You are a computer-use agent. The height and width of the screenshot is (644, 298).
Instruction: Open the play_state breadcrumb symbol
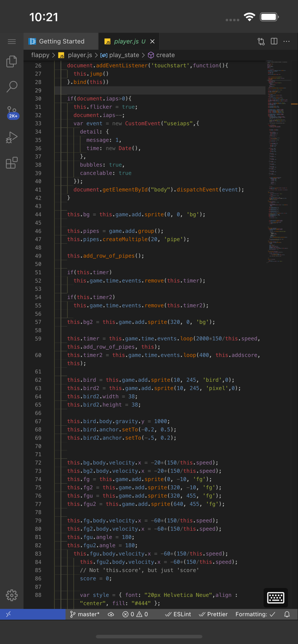pos(120,55)
